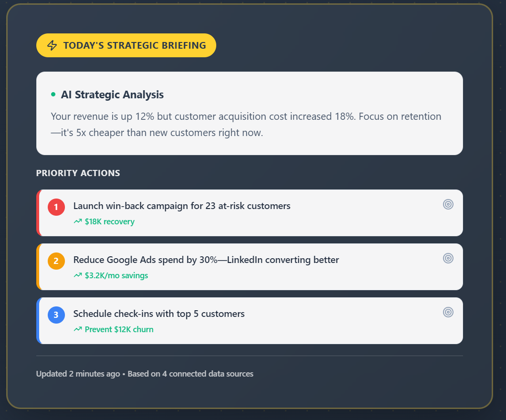Click the lightning bolt briefing icon
This screenshot has height=420, width=506.
(x=53, y=45)
